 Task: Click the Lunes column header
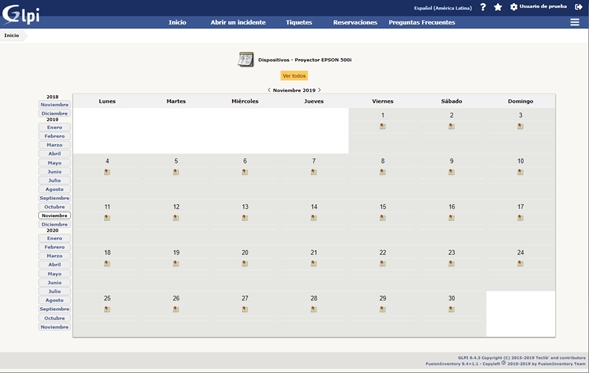click(x=107, y=101)
